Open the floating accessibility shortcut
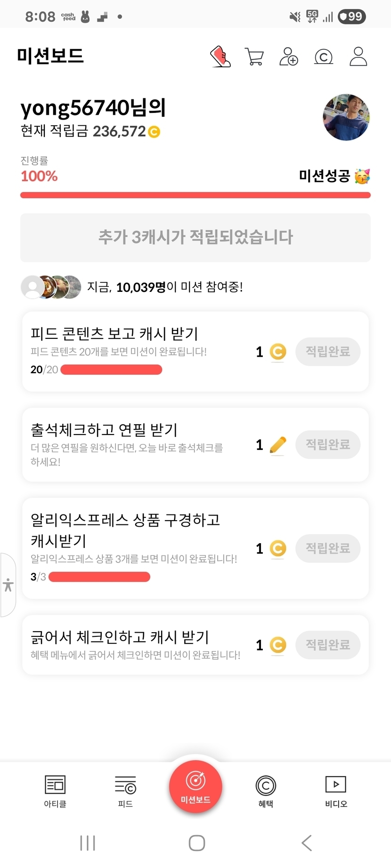This screenshot has width=391, height=868. [8, 585]
